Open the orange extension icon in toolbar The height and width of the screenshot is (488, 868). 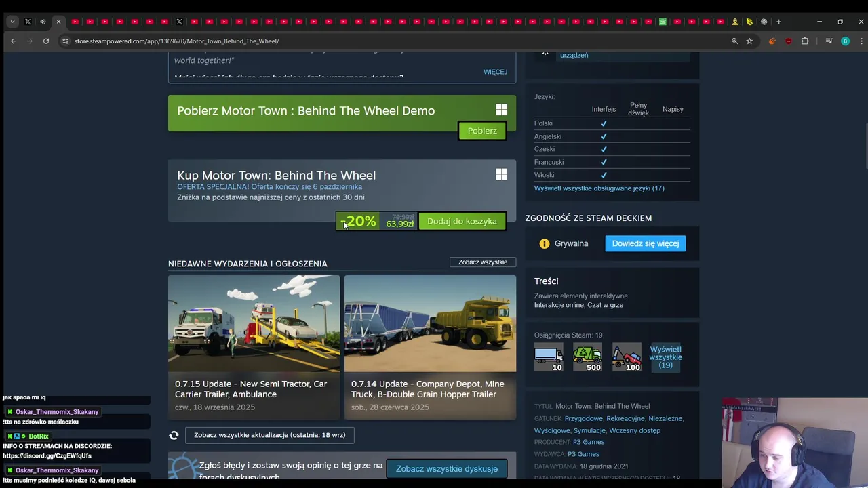pyautogui.click(x=772, y=41)
